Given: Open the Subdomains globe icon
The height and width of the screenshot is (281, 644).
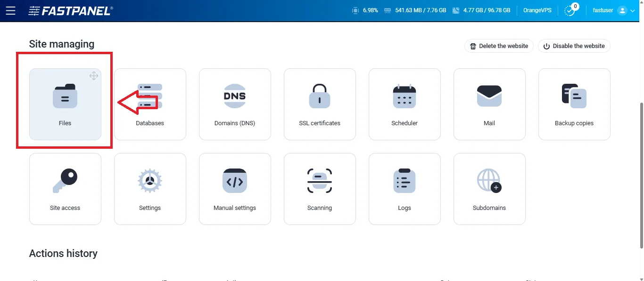Looking at the screenshot, I should pos(489,180).
